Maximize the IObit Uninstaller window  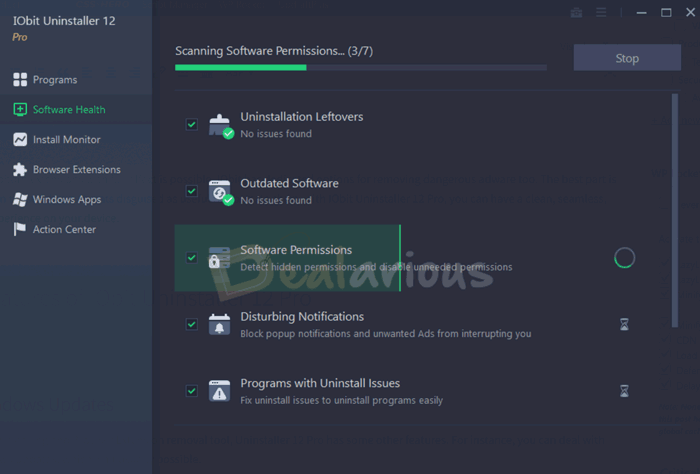click(x=666, y=12)
